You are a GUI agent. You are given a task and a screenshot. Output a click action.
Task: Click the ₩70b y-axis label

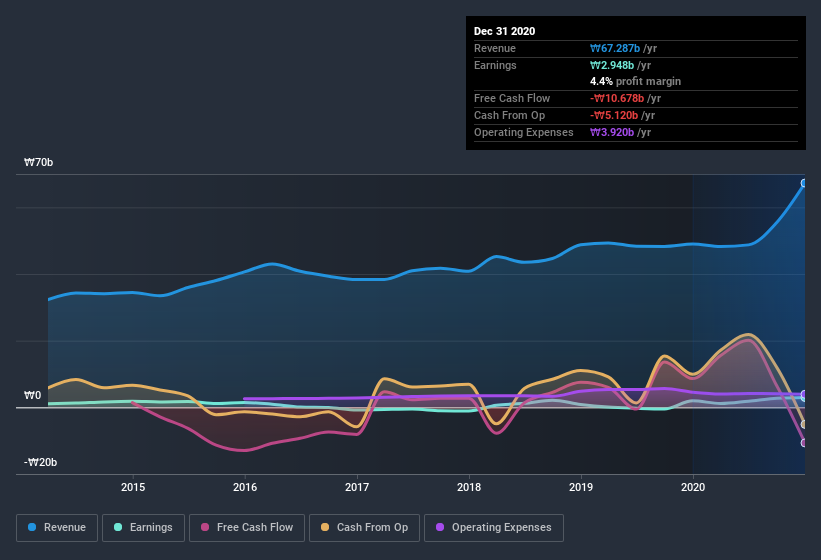[38, 163]
